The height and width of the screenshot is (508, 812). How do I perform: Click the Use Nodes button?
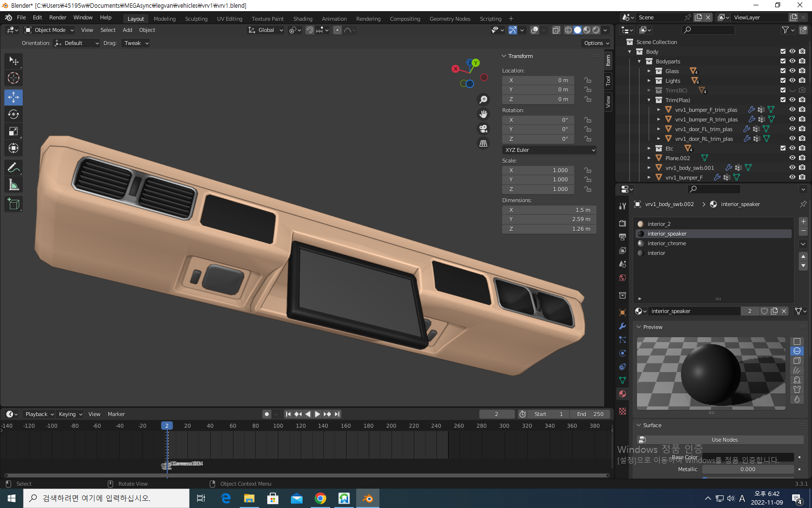pyautogui.click(x=724, y=440)
